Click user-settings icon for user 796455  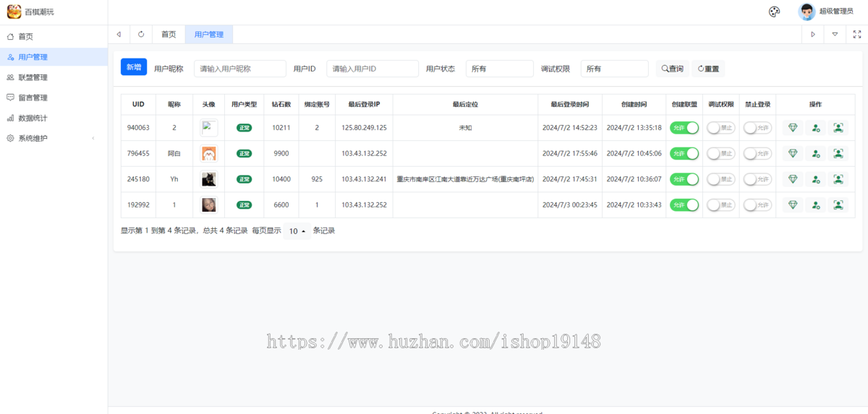tap(816, 153)
